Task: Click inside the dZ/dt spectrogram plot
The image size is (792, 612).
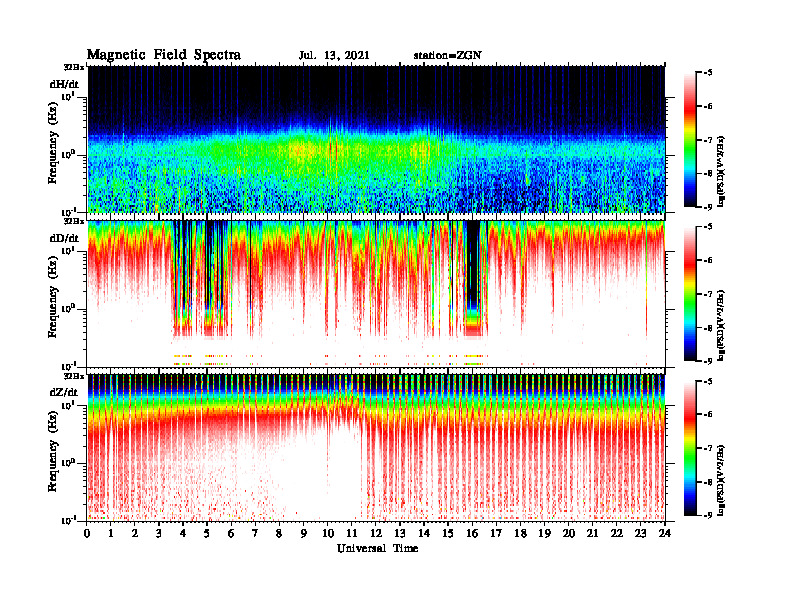Action: 376,447
